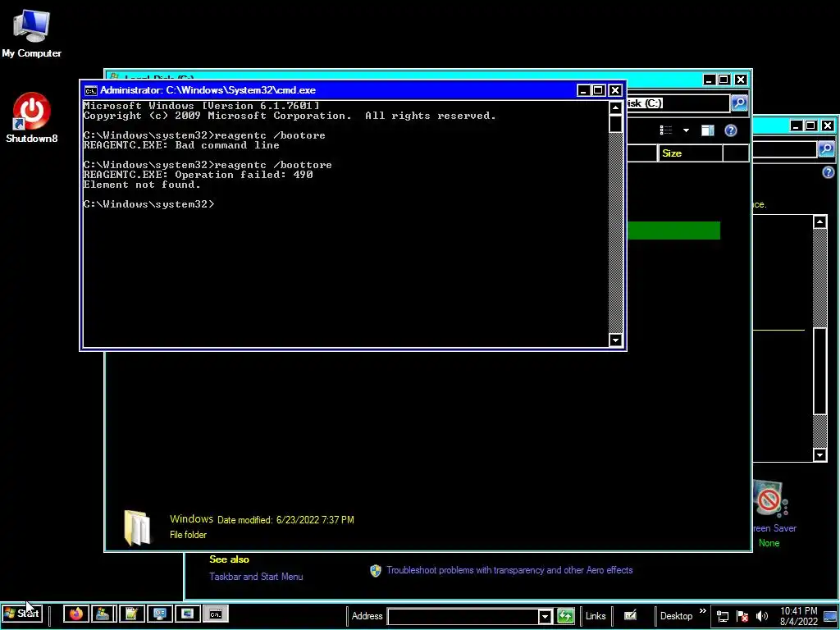This screenshot has width=840, height=630.
Task: Expand the view options dropdown arrow in Explorer
Action: pyautogui.click(x=686, y=130)
